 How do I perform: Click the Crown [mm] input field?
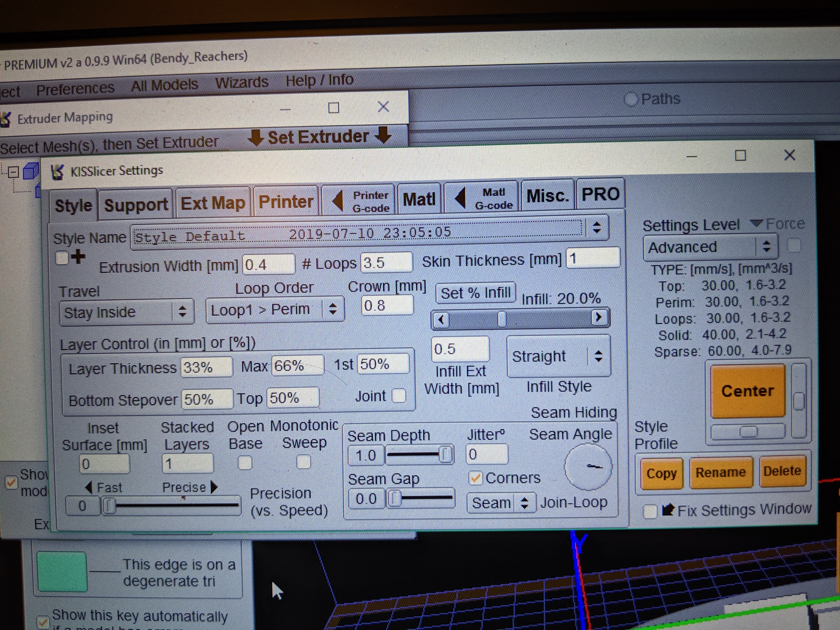coord(387,305)
